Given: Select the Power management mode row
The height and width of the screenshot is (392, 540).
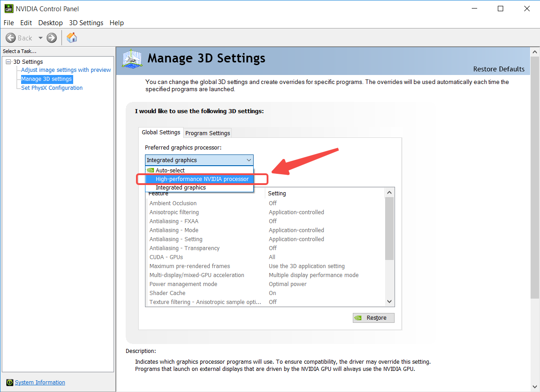Looking at the screenshot, I should (x=265, y=284).
